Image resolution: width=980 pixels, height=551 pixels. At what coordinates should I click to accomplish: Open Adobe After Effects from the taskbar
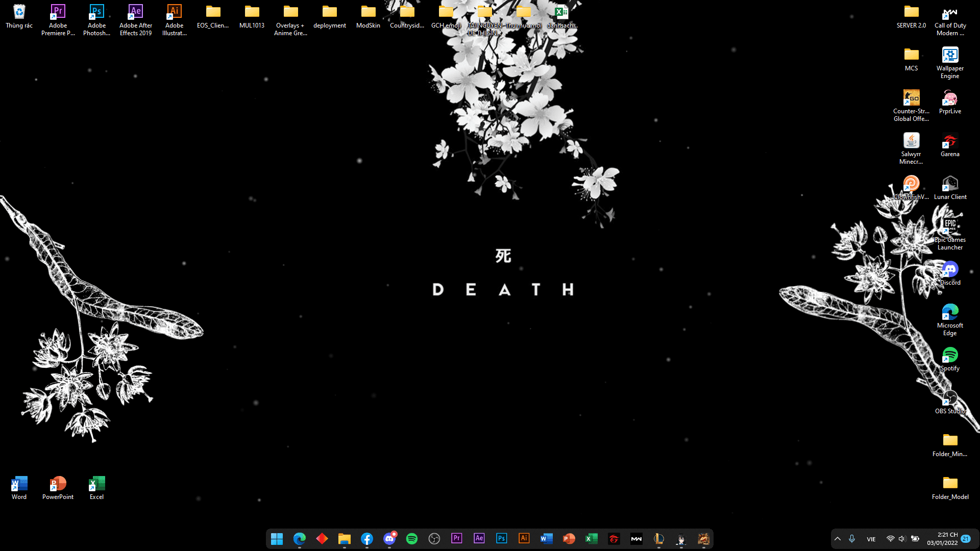pos(479,538)
